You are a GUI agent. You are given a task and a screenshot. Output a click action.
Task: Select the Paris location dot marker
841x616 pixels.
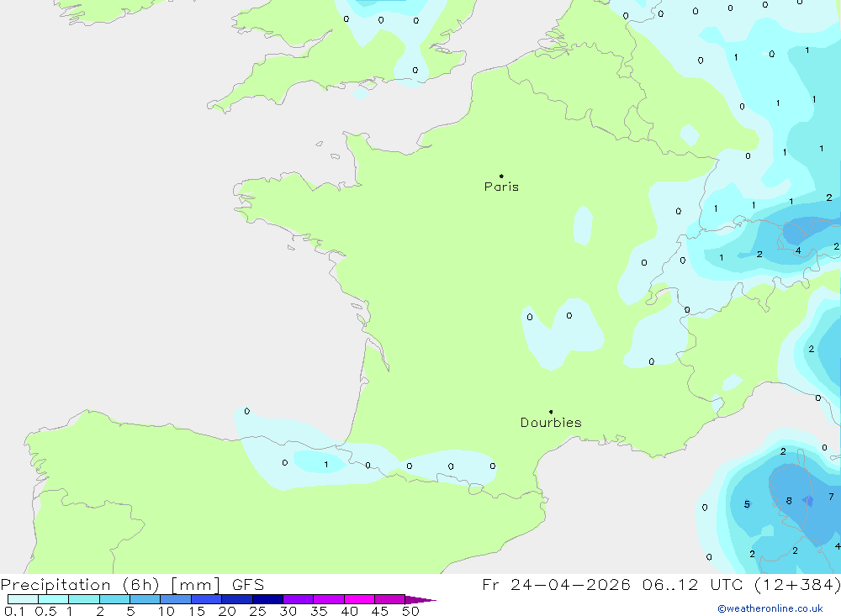[x=501, y=176]
